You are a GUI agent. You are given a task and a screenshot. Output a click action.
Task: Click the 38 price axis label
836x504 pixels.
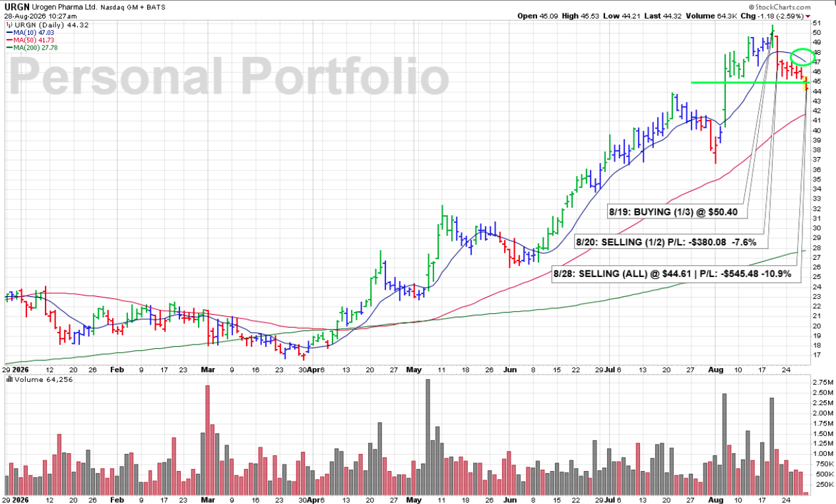tap(817, 150)
